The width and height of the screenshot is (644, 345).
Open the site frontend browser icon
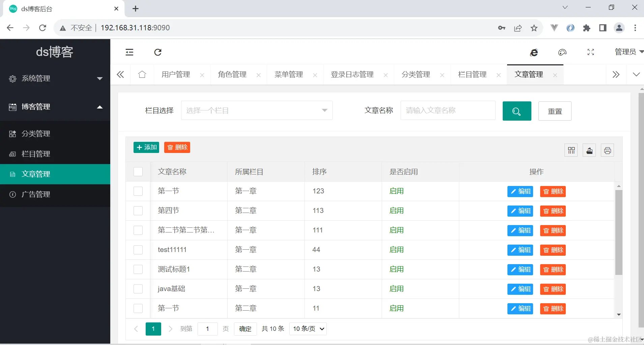click(x=534, y=52)
